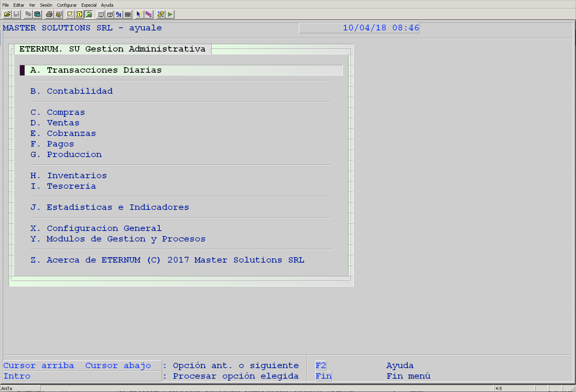This screenshot has height=392, width=576.
Task: Select E. Cobranzas option
Action: pos(63,133)
